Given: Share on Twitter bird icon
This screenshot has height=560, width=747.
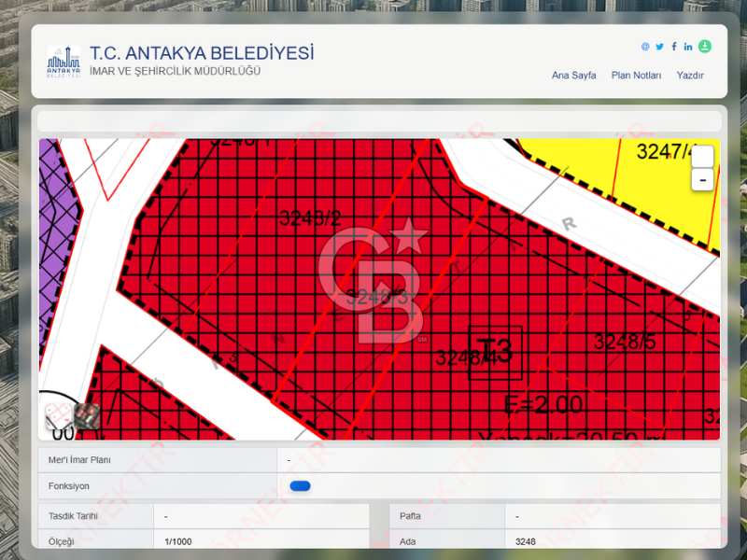Looking at the screenshot, I should tap(659, 47).
